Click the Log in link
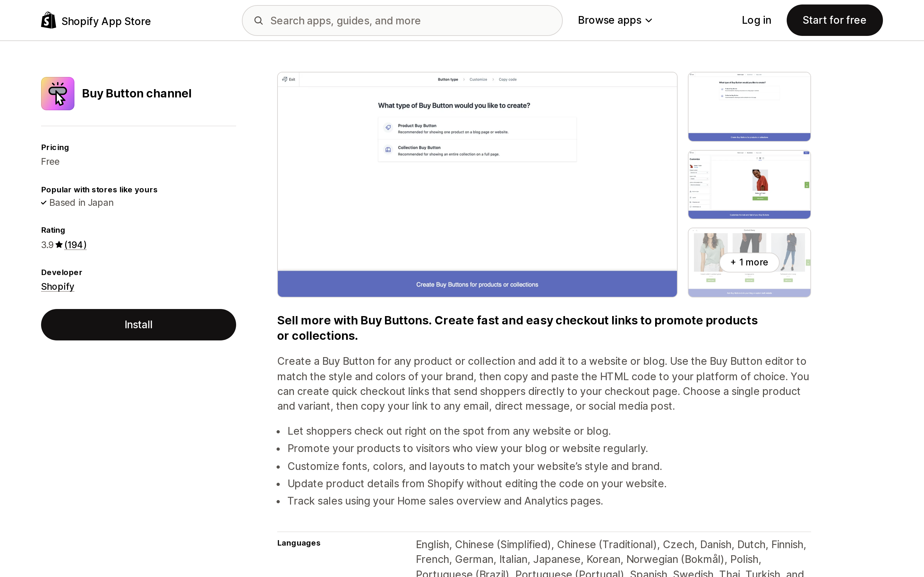This screenshot has height=577, width=924. (756, 20)
